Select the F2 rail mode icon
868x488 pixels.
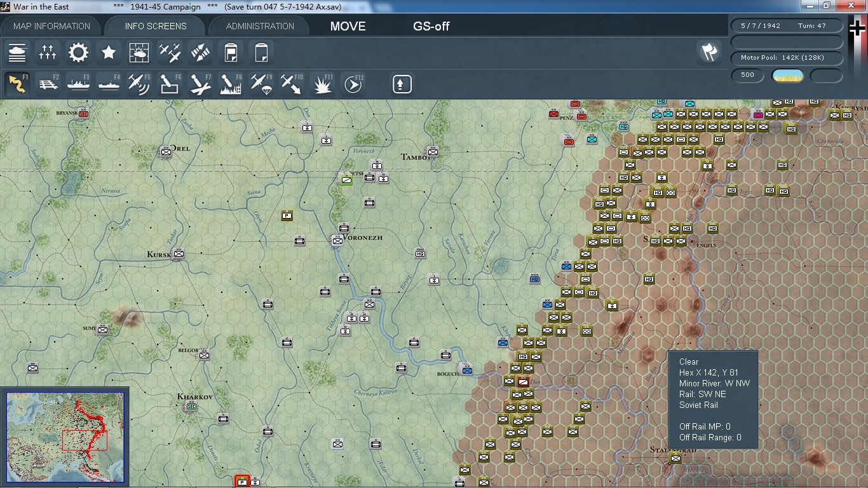pyautogui.click(x=48, y=84)
